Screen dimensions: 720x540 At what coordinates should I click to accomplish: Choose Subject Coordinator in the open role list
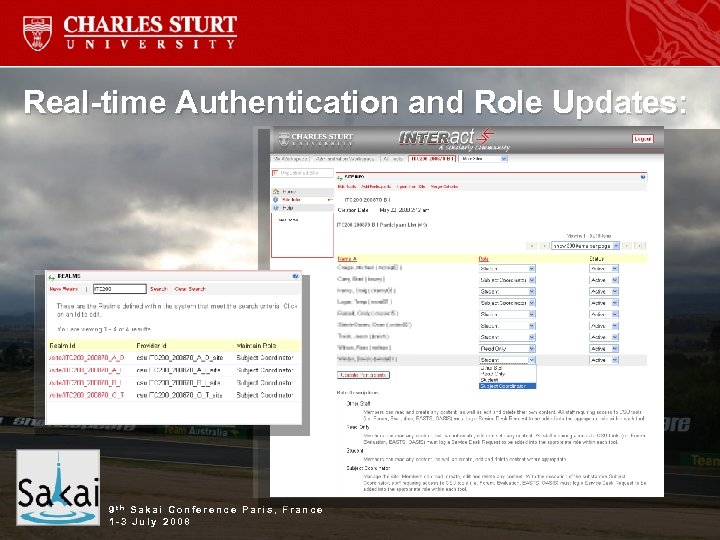[x=507, y=386]
